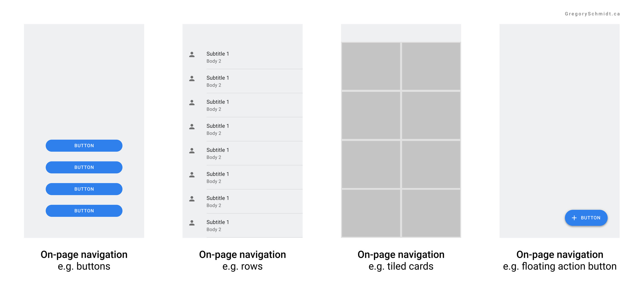Click the person icon in the last row
Viewport: 644px width, 296px height.
pyautogui.click(x=192, y=223)
